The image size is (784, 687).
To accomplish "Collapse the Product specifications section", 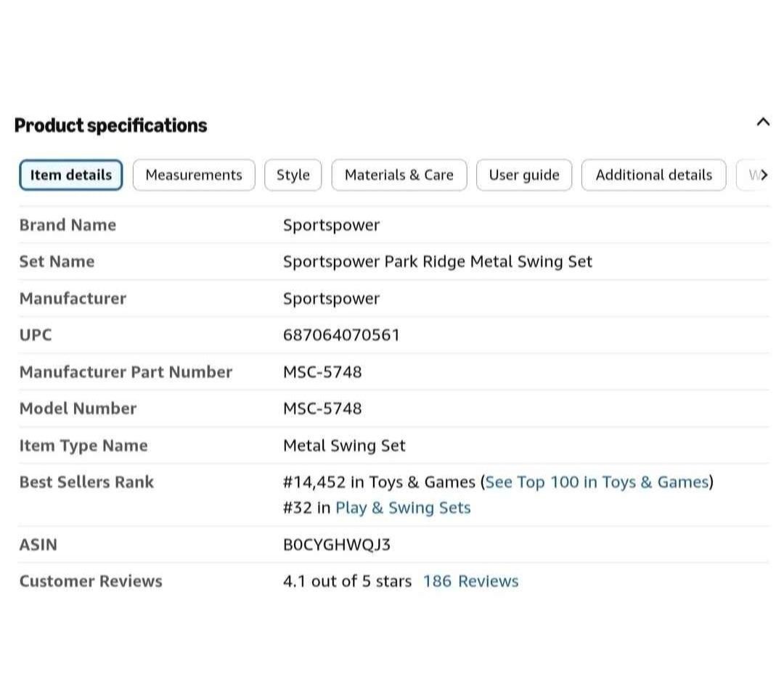I will point(762,122).
